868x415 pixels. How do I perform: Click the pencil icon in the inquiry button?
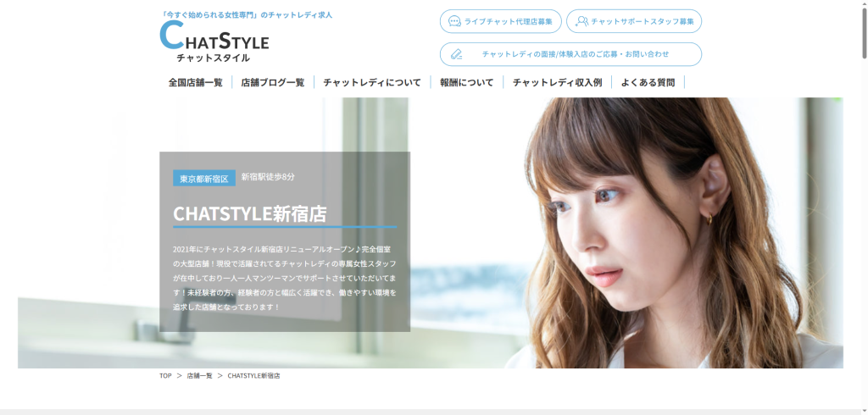point(456,54)
